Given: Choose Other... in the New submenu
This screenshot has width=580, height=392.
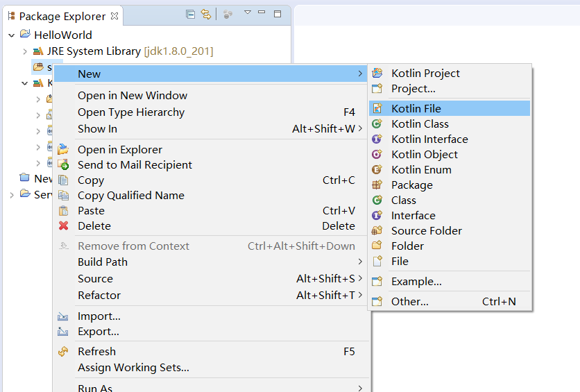Looking at the screenshot, I should coord(409,301).
